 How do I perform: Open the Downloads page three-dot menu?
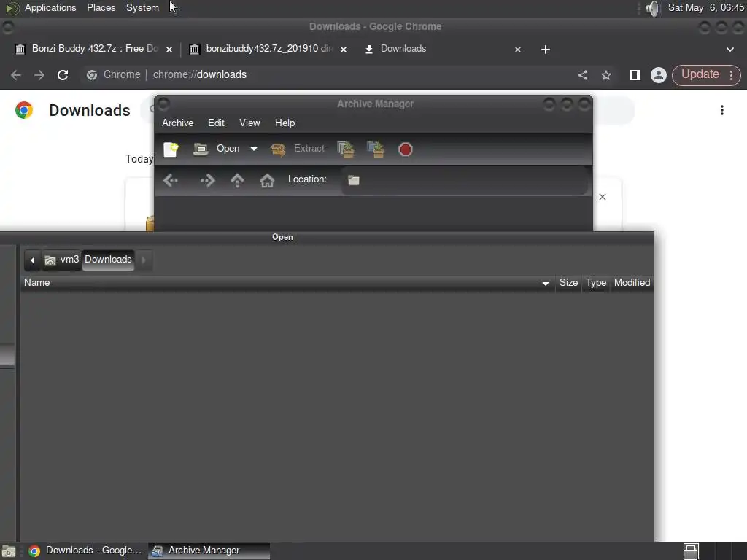click(x=722, y=111)
